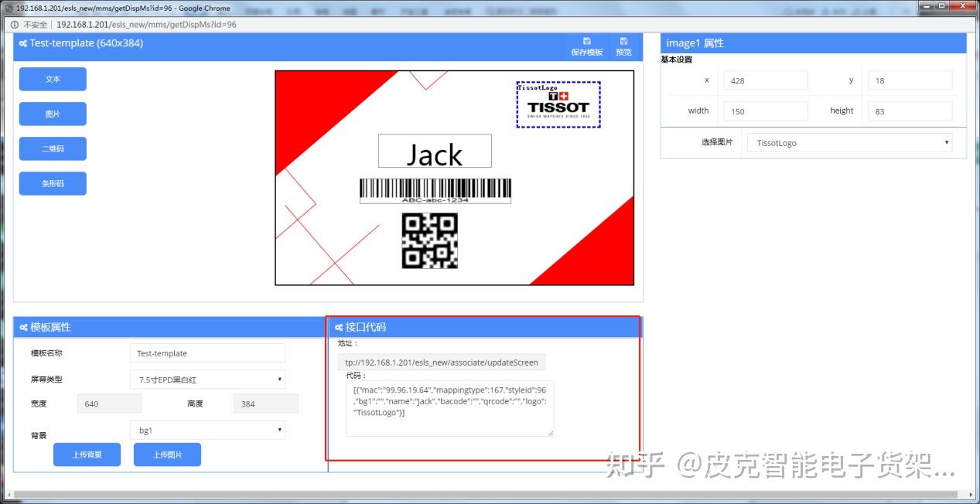Screen dimensions: 980x504
Task: Select the barcode element ABC-abc-1234
Action: click(x=435, y=191)
